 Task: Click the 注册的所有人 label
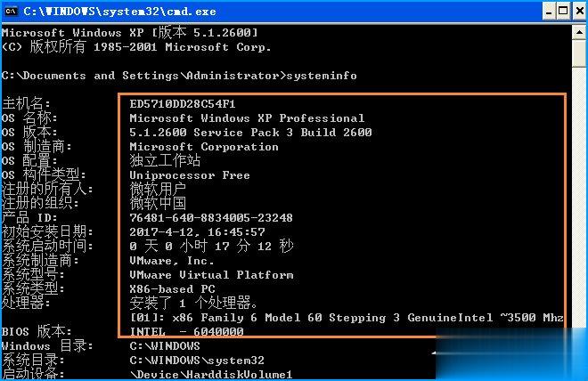[47, 190]
